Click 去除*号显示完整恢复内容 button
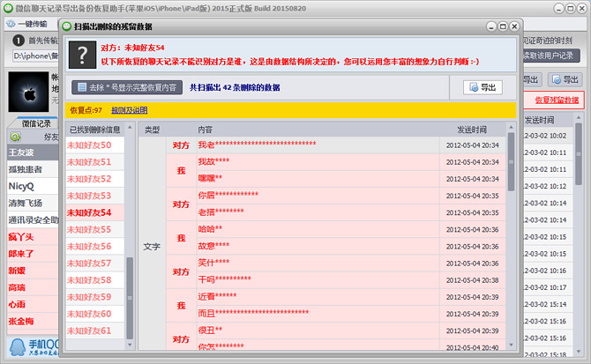This screenshot has height=364, width=591. point(127,87)
